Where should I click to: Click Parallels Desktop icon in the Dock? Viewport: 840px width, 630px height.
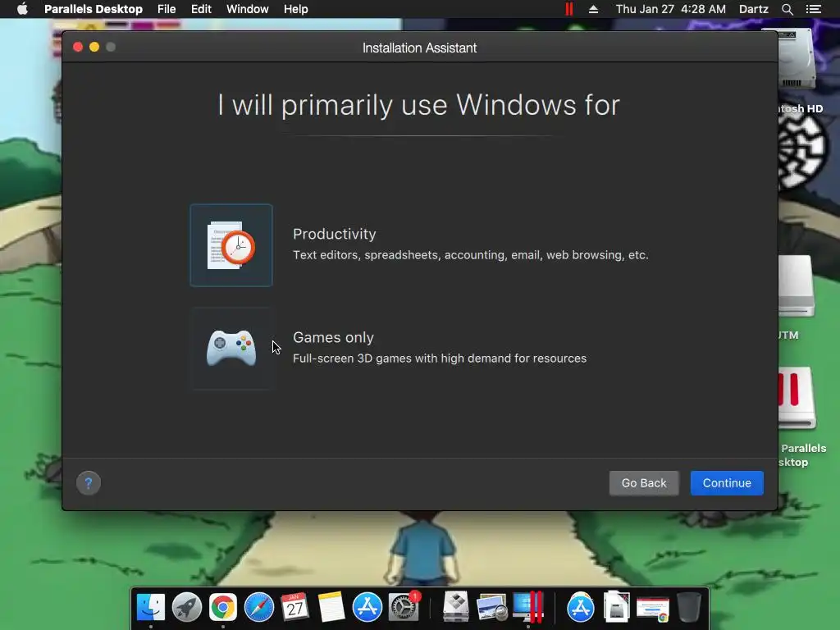coord(528,607)
